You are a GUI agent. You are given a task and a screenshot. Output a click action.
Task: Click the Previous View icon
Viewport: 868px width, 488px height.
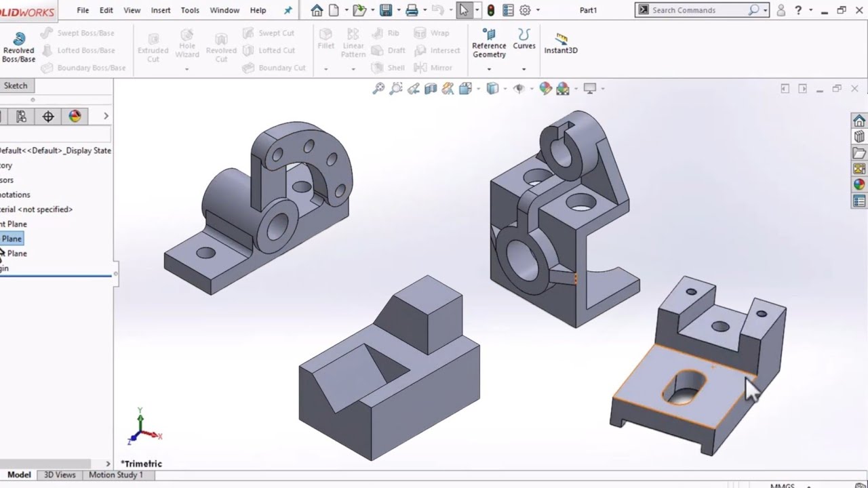tap(413, 89)
